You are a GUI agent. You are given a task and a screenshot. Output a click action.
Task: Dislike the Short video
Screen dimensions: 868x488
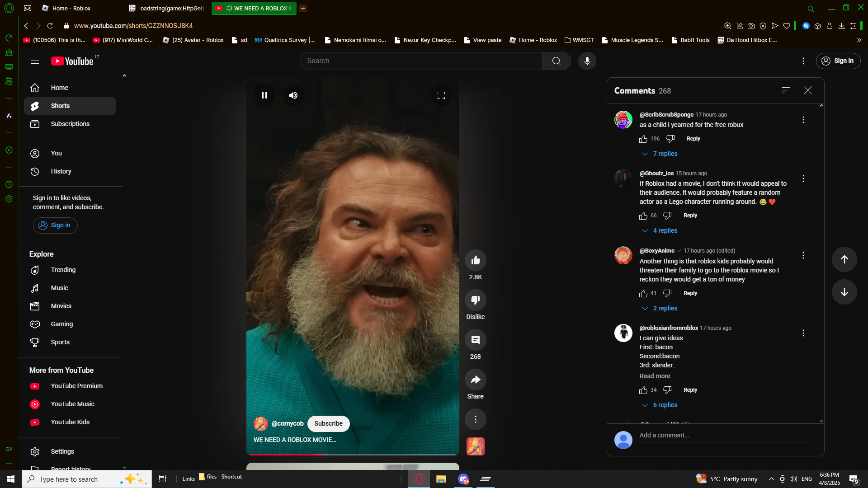coord(475,300)
